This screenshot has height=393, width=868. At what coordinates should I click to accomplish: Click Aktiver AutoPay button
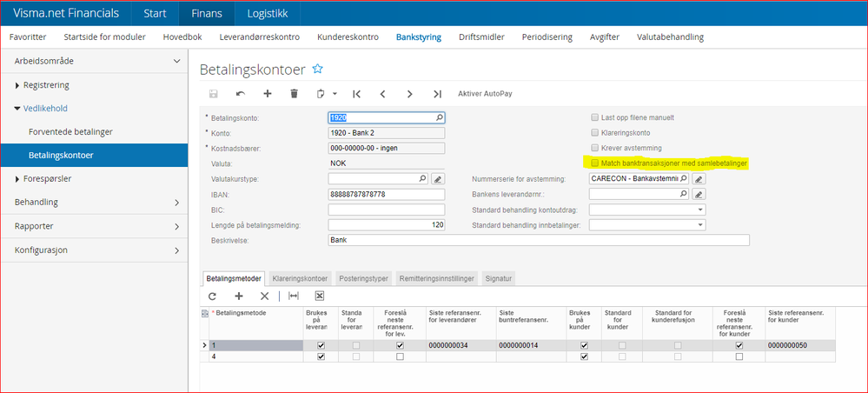(x=485, y=94)
